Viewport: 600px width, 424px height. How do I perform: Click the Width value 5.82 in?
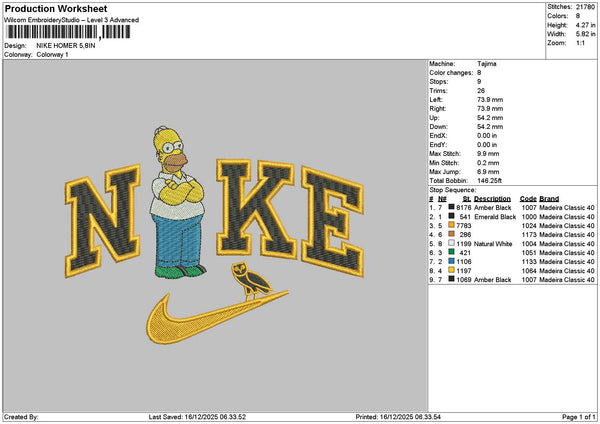[x=585, y=34]
